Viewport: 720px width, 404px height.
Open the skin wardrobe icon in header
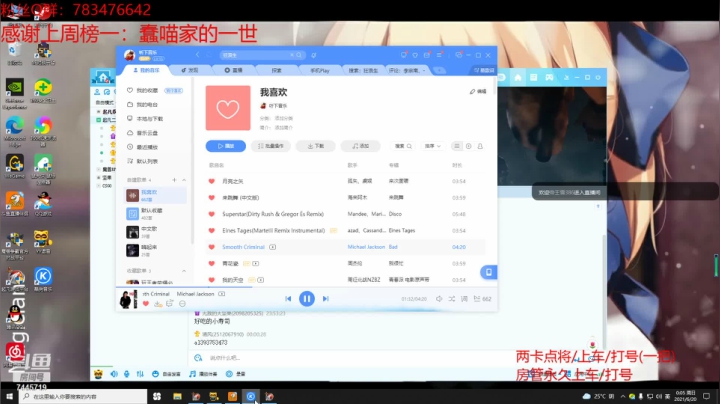pos(415,55)
